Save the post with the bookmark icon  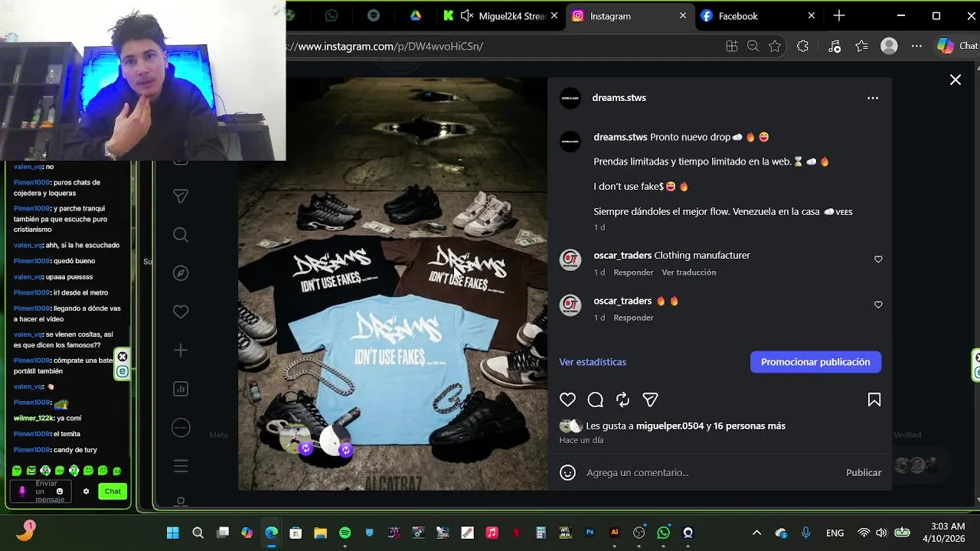(874, 399)
